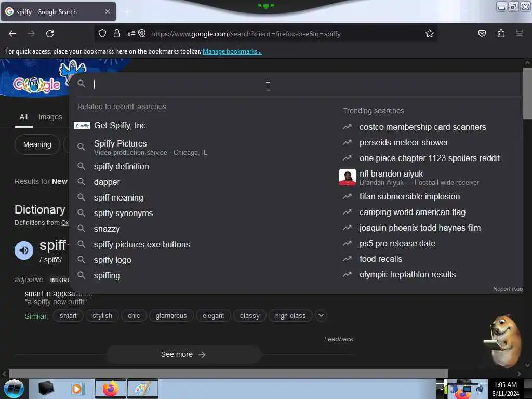Click the See more button

(183, 354)
